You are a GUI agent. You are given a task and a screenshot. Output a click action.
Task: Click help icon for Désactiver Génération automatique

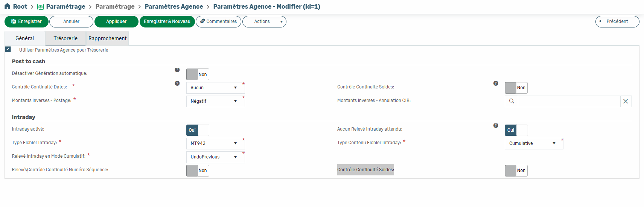pos(177,70)
